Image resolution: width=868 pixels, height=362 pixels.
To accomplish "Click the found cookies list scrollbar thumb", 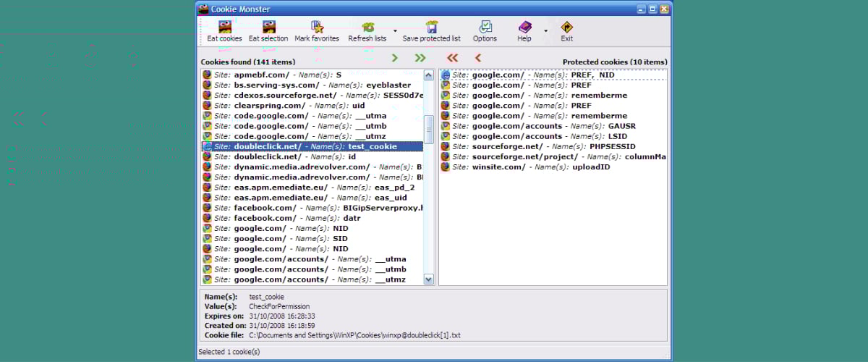I will coord(428,129).
